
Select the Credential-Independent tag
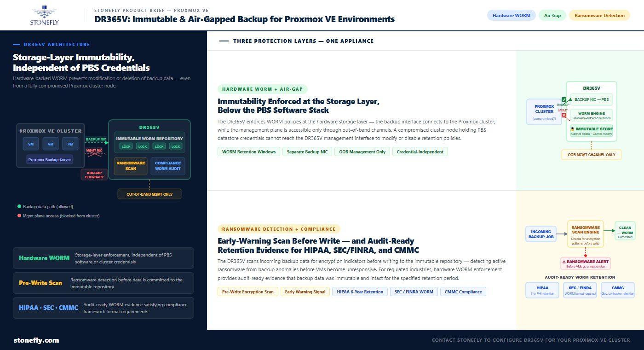point(420,152)
